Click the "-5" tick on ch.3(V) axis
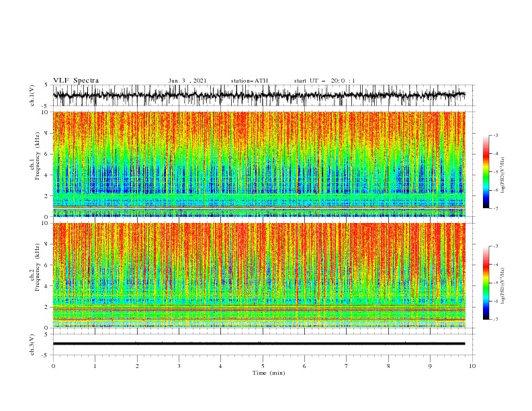 click(x=46, y=355)
